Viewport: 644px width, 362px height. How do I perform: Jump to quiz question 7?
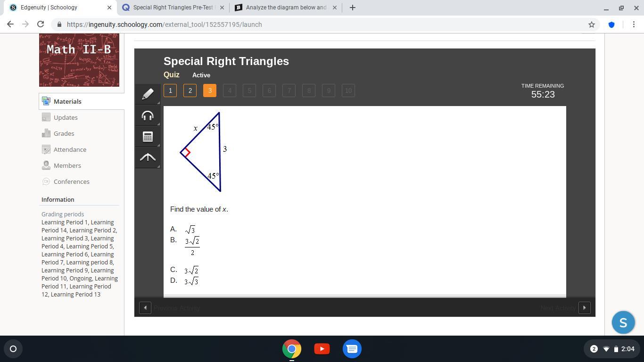(289, 90)
